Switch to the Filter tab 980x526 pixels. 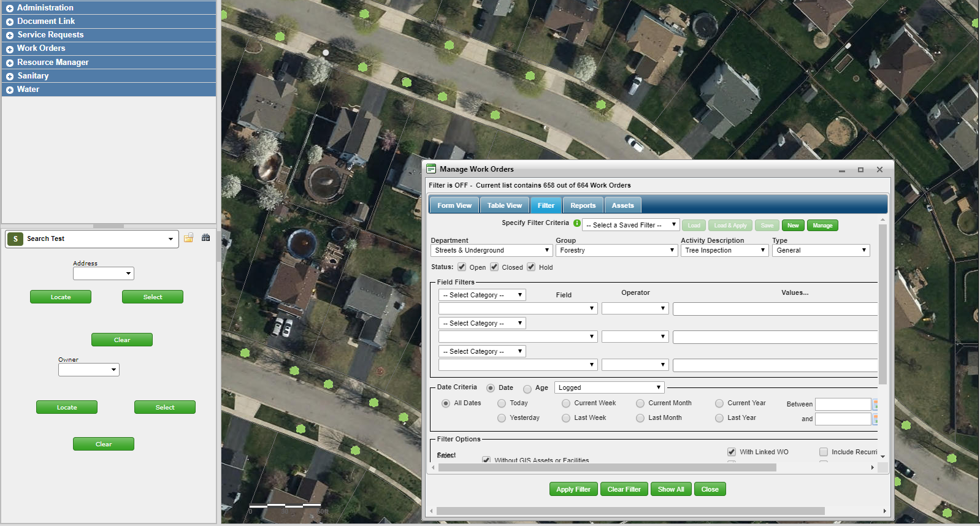pos(546,205)
